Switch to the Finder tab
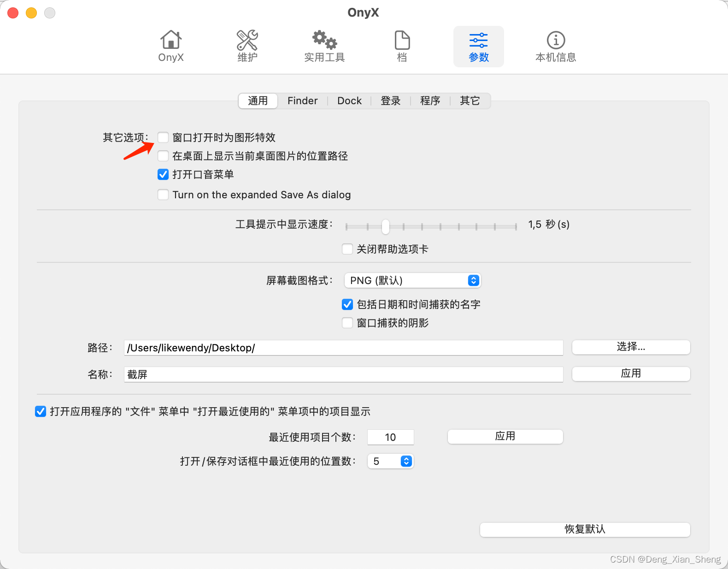The width and height of the screenshot is (728, 569). [303, 101]
